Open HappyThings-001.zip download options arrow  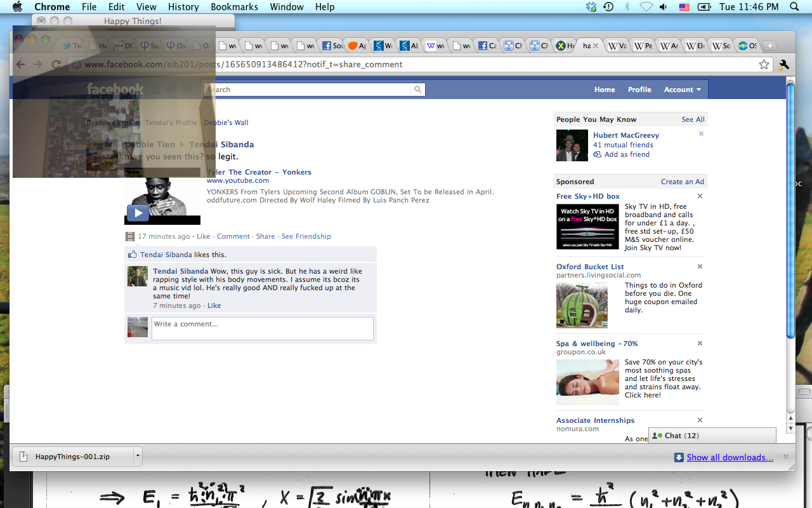(x=137, y=456)
